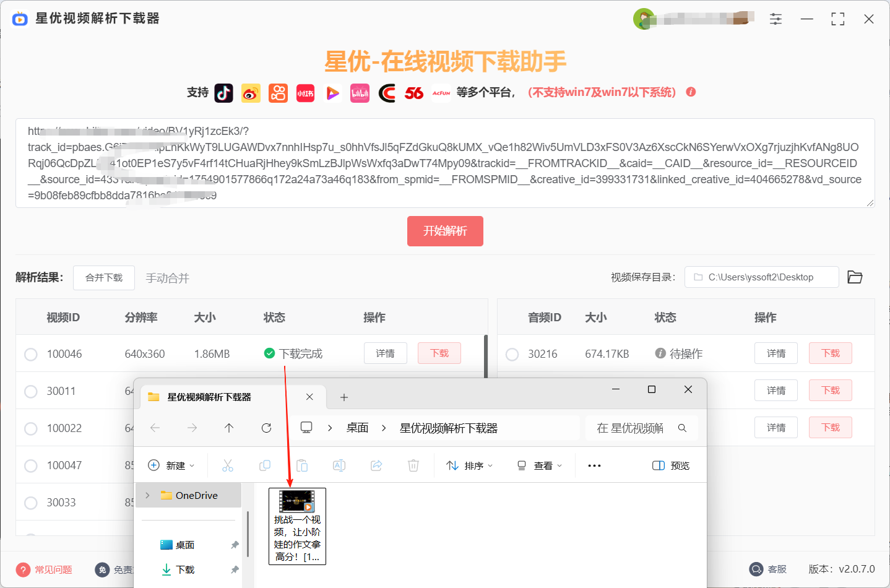The width and height of the screenshot is (890, 588).
Task: Open the 查看 view dropdown
Action: [x=540, y=465]
